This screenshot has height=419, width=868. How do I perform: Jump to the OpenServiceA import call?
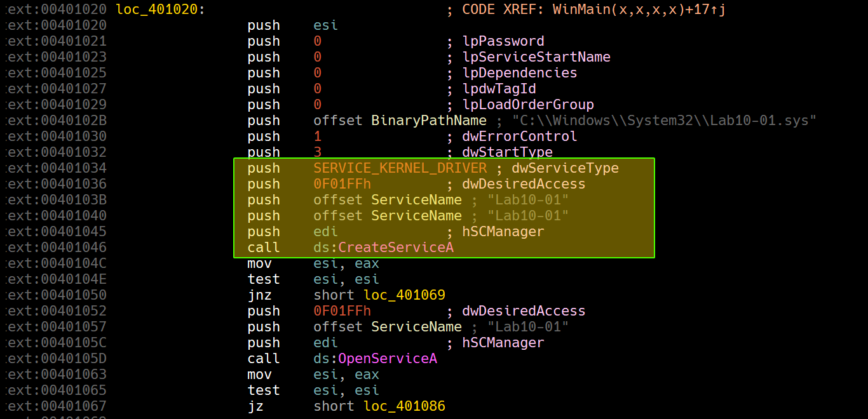(388, 359)
